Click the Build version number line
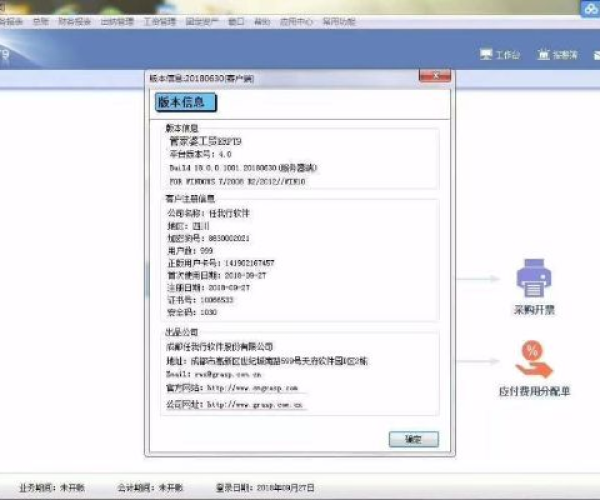Image resolution: width=600 pixels, height=500 pixels. pyautogui.click(x=243, y=168)
